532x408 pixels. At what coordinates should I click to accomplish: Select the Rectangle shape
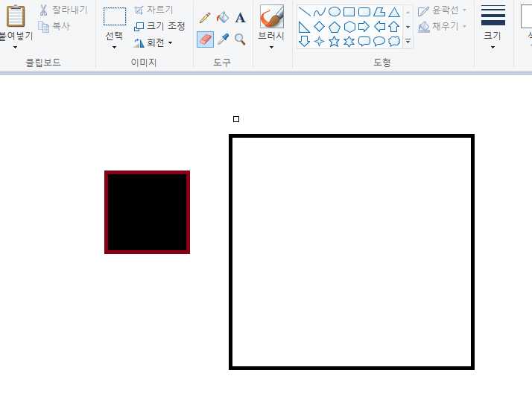click(349, 12)
